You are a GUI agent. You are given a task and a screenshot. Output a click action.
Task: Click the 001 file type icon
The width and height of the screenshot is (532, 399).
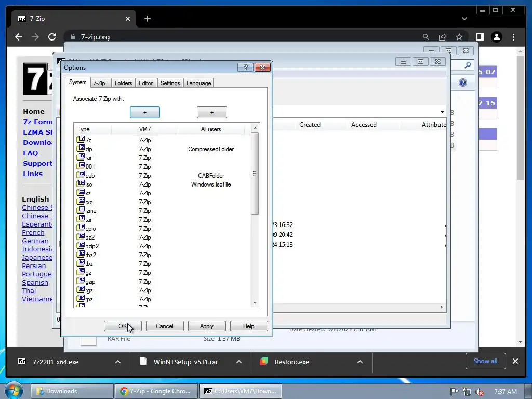tap(81, 166)
